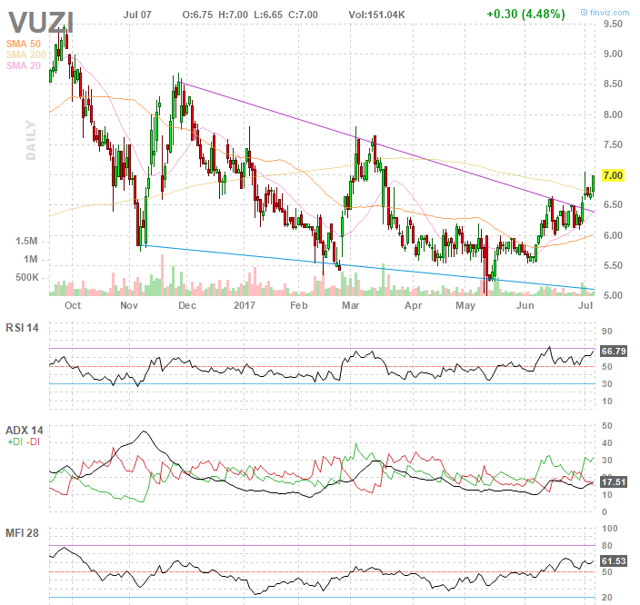
Task: Click the Nov month axis label
Action: click(129, 305)
